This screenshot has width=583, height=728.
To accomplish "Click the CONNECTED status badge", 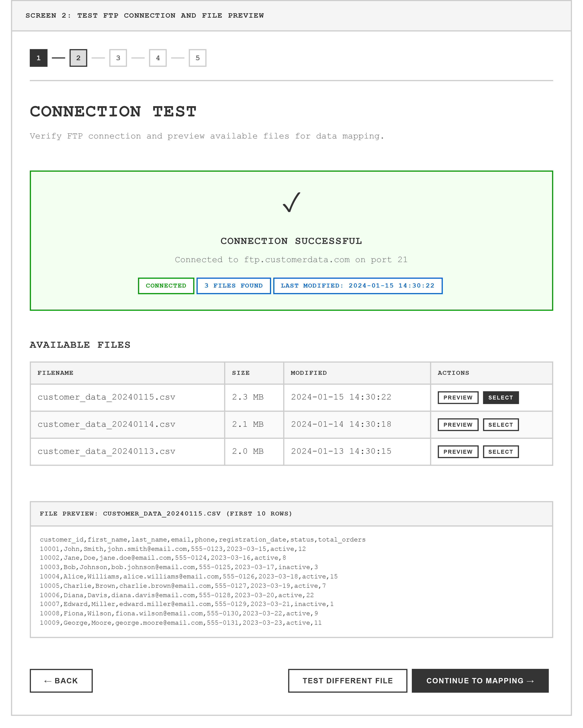I will point(166,286).
